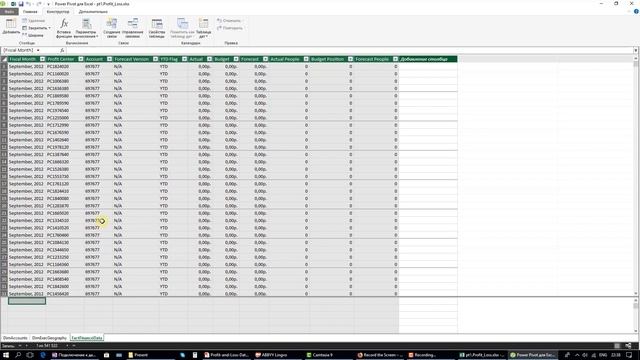Viewport: 640px width, 360px height.
Task: Click the Column Width ribbon button
Action: pos(33,35)
